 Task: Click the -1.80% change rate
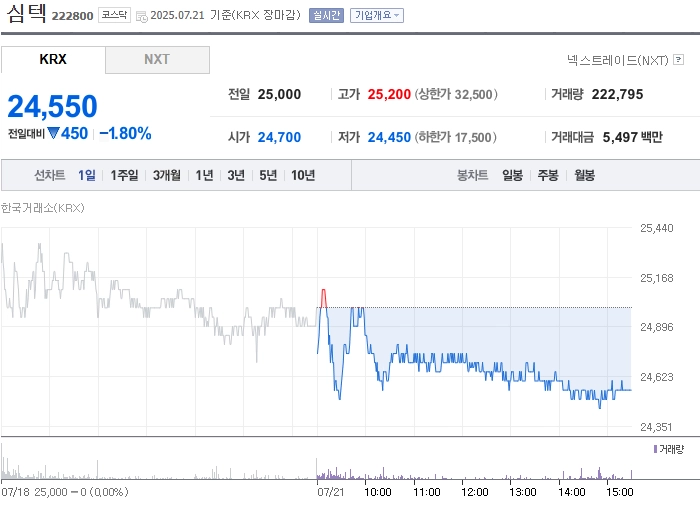125,133
